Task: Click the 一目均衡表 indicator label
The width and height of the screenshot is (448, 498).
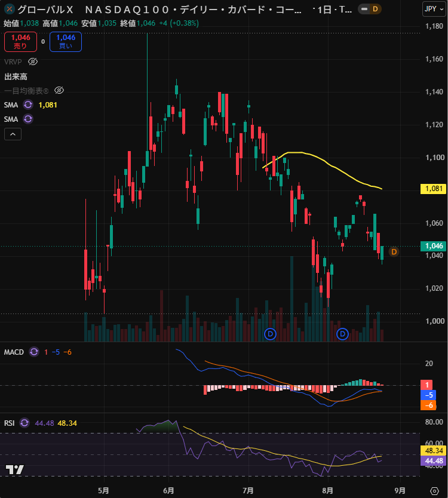Action: 26,91
